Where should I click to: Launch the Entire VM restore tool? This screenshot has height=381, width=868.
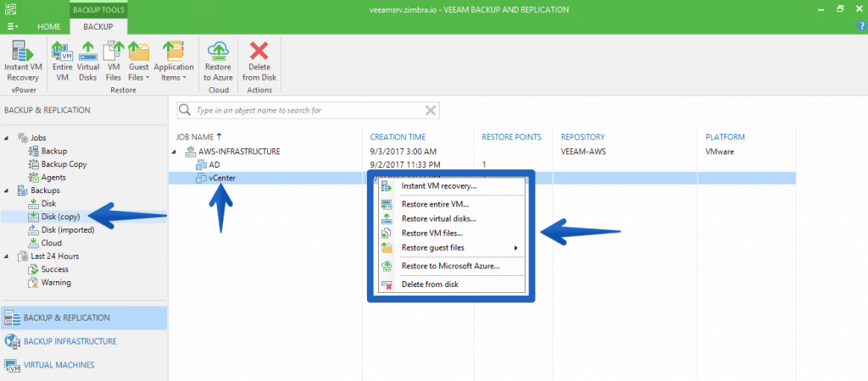[63, 61]
